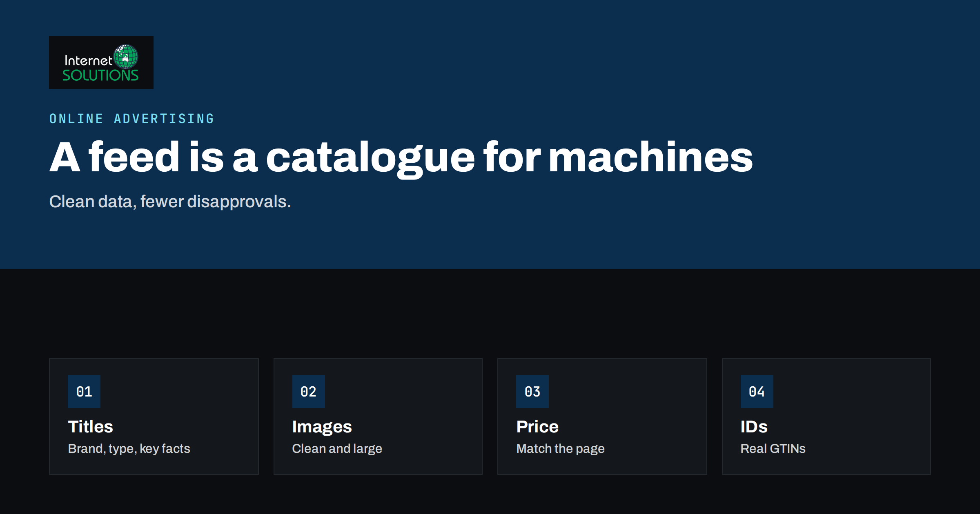The width and height of the screenshot is (980, 514).
Task: Click 'Match the page' text
Action: click(560, 449)
